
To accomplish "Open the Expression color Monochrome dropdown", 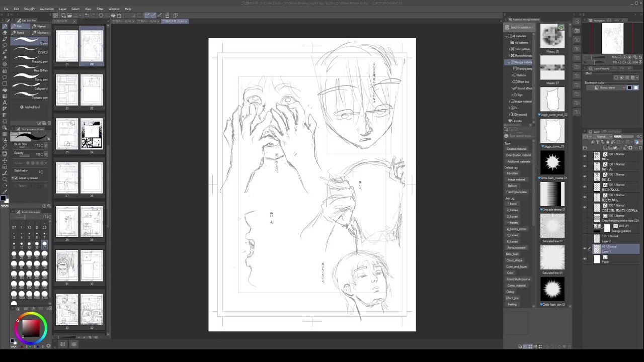I will pos(606,87).
